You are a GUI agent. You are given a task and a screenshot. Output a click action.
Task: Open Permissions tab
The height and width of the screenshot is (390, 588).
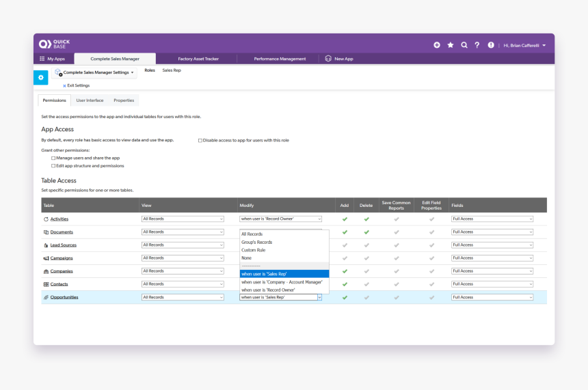55,100
